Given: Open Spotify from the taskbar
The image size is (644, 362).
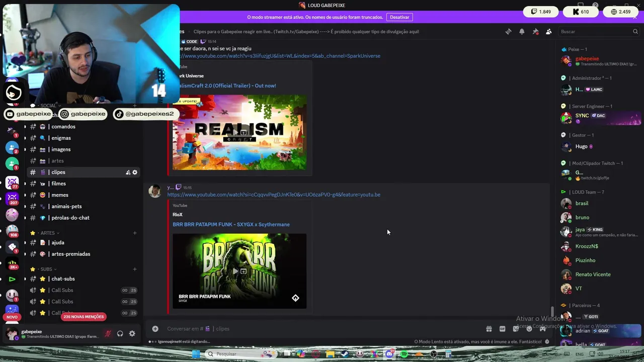Looking at the screenshot, I should tap(404, 354).
